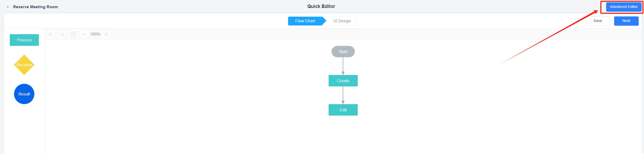
Task: Choose the blue Result circle shape
Action: tap(24, 94)
